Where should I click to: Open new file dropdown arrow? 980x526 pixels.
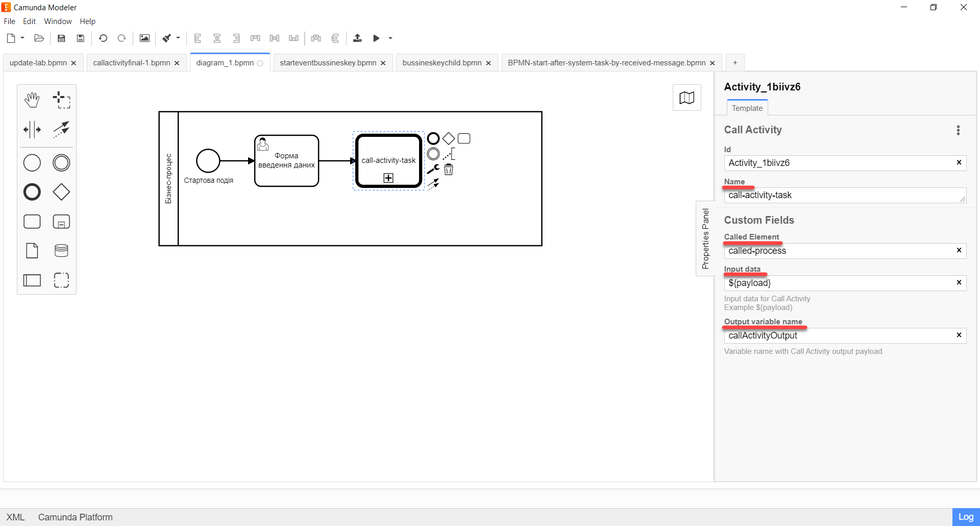point(22,38)
